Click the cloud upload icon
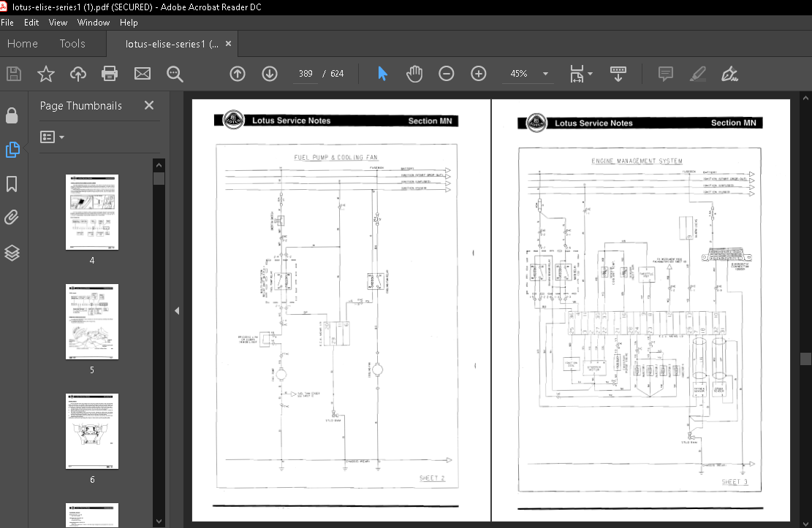The height and width of the screenshot is (528, 812). (78, 74)
